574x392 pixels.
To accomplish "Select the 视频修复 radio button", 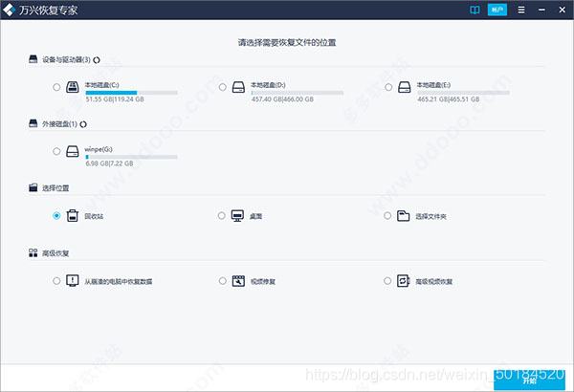I will (x=222, y=281).
